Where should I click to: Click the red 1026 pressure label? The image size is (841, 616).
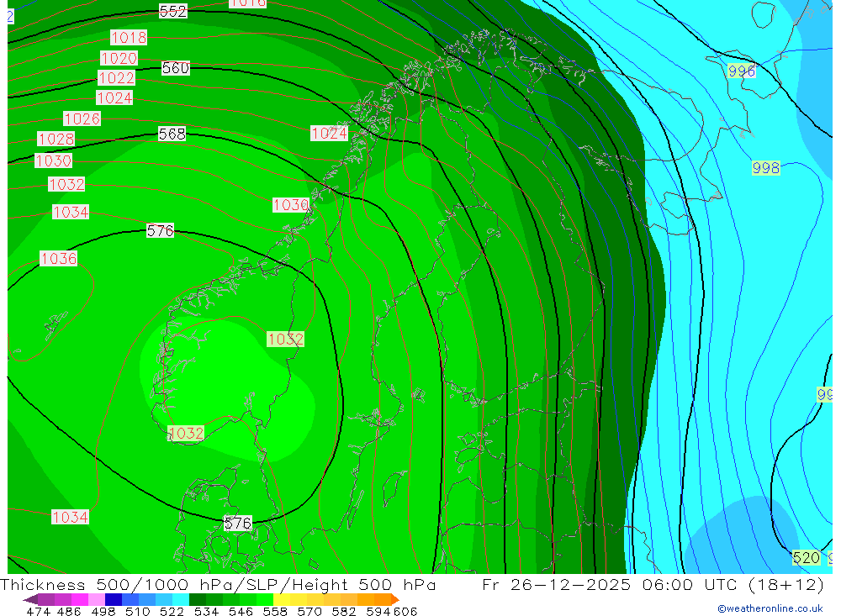click(82, 118)
